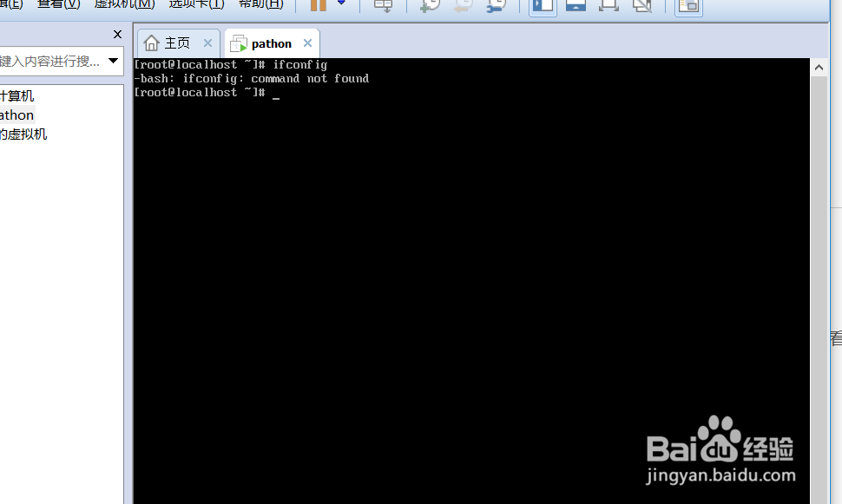Switch to the pathon VM tab
Viewport: 842px width, 504px height.
pyautogui.click(x=272, y=43)
